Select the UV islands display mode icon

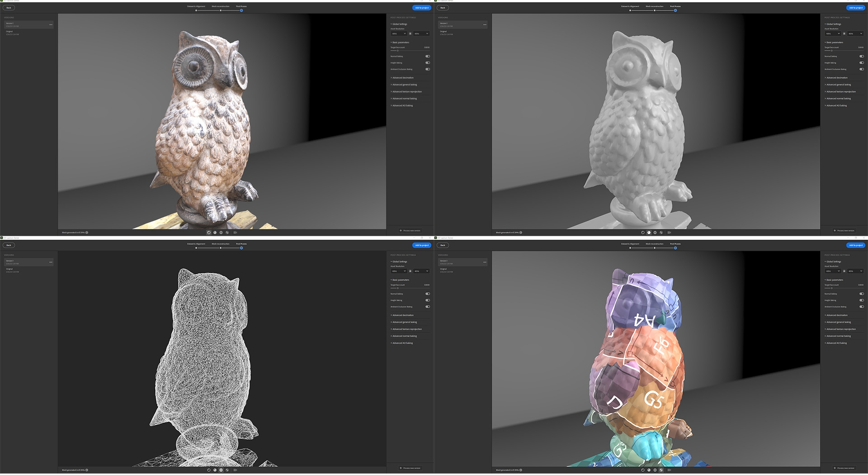(x=226, y=232)
